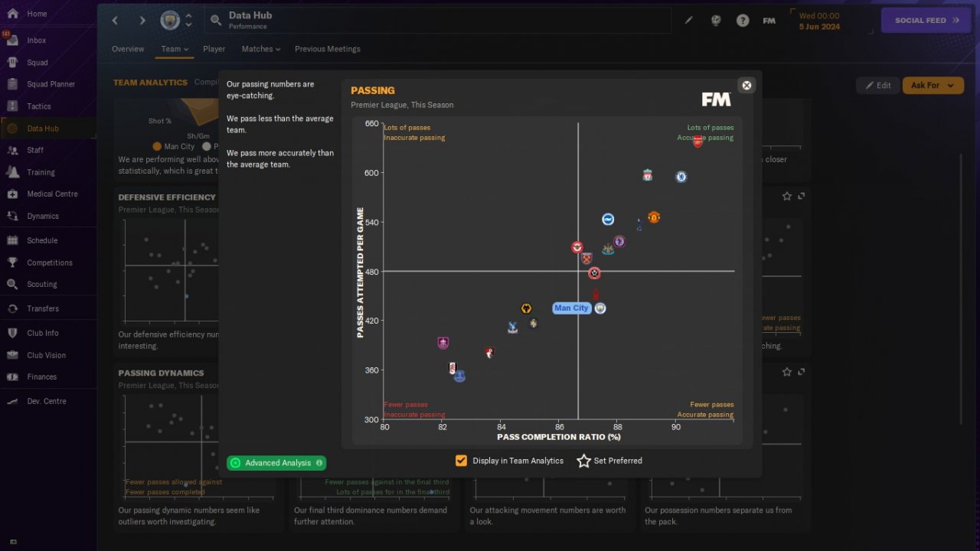Open the Dynamics section

[43, 216]
